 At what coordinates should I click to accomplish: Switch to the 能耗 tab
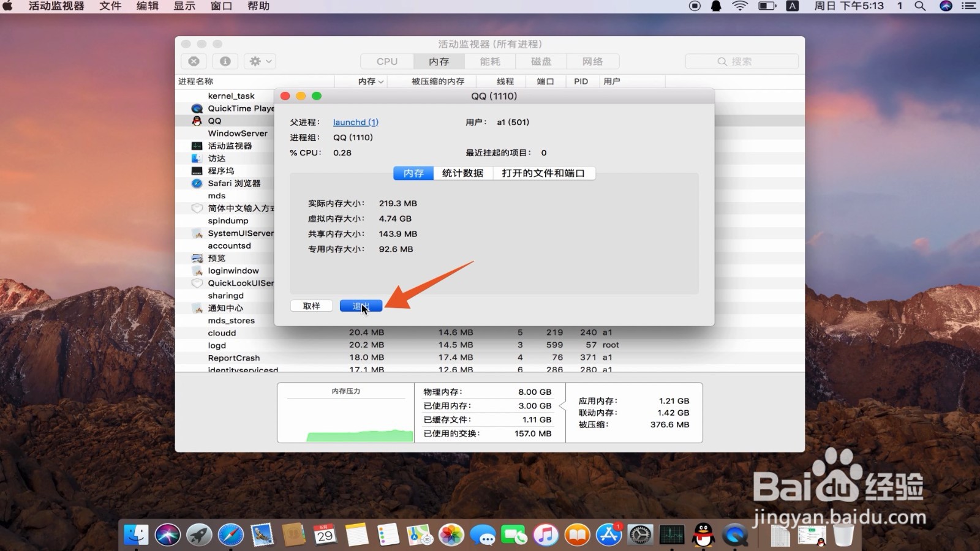[x=489, y=61]
